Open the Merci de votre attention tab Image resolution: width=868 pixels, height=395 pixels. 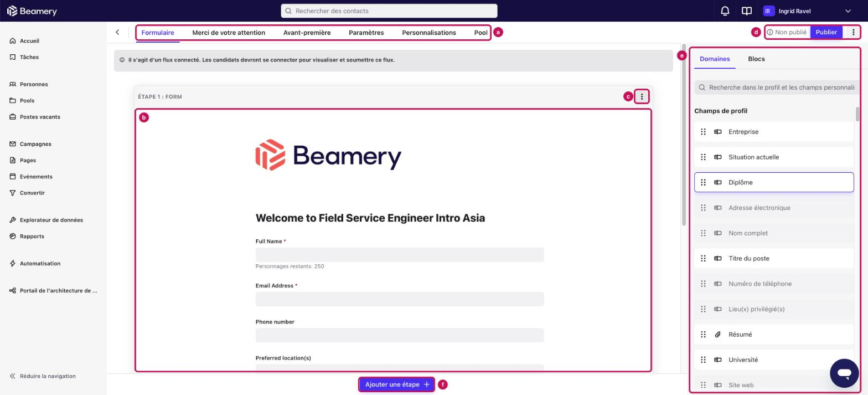[229, 33]
